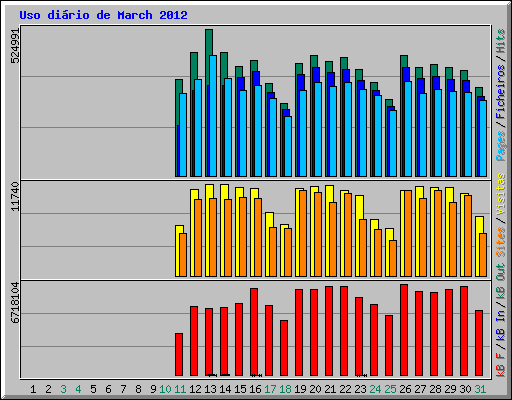The width and height of the screenshot is (512, 400).
Task: Click day 5 on the x-axis
Action: point(93,389)
